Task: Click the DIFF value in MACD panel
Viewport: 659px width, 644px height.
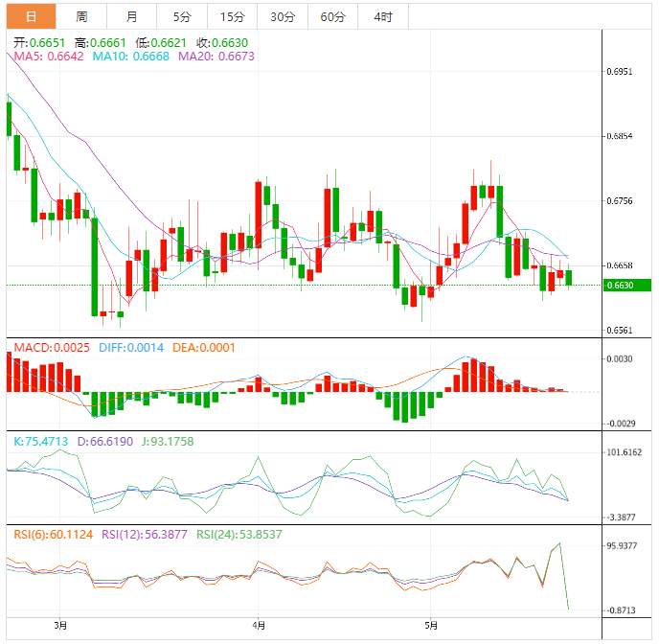Action: click(130, 348)
